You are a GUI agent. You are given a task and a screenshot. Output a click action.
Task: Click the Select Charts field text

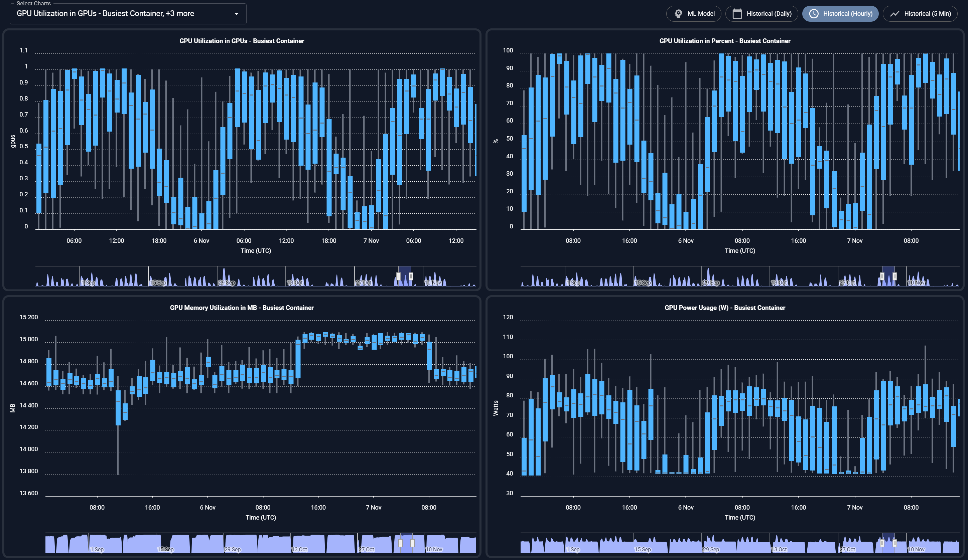(x=105, y=13)
